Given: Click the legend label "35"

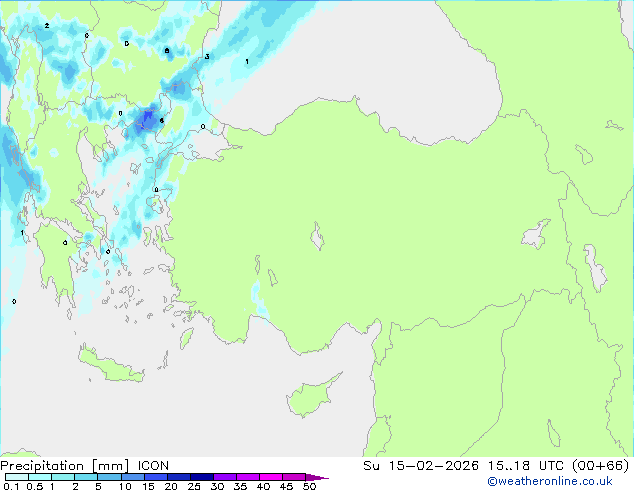Looking at the screenshot, I should coord(240,486).
